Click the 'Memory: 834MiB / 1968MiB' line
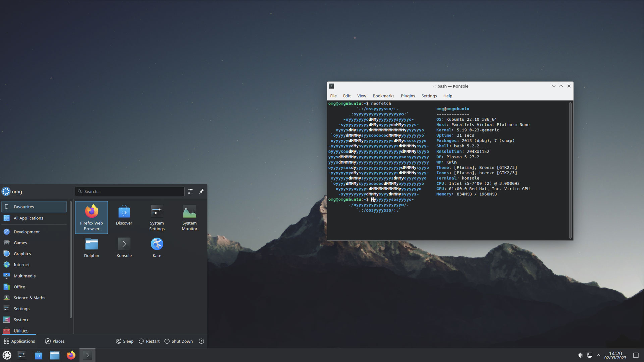 click(x=467, y=194)
